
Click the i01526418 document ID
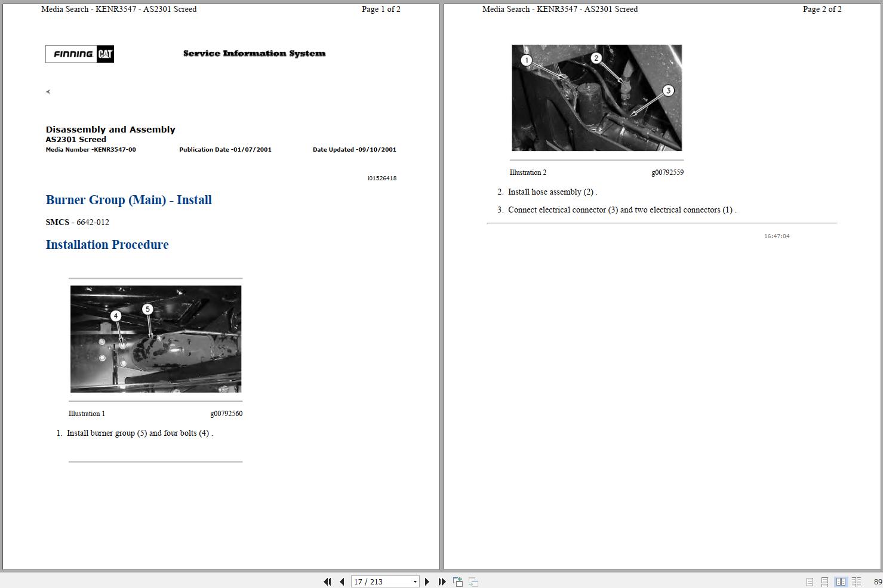[382, 178]
